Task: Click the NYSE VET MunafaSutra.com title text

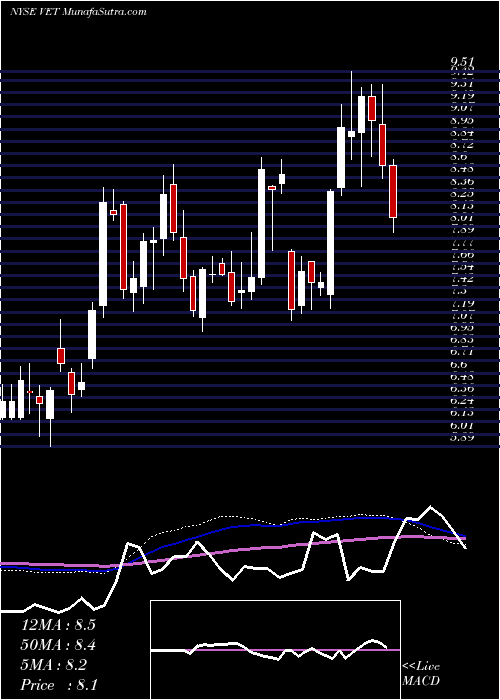Action: pyautogui.click(x=78, y=12)
